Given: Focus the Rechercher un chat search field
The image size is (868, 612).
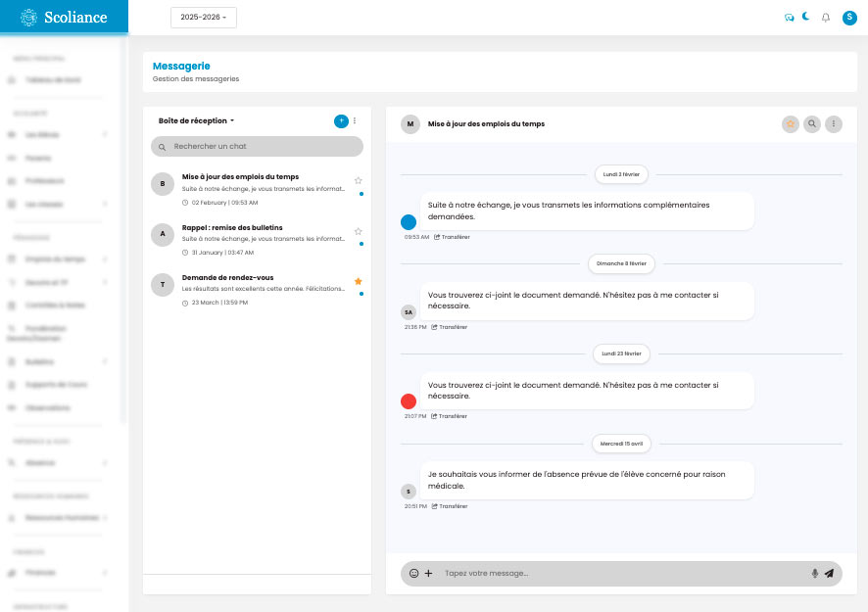Looking at the screenshot, I should pyautogui.click(x=257, y=146).
